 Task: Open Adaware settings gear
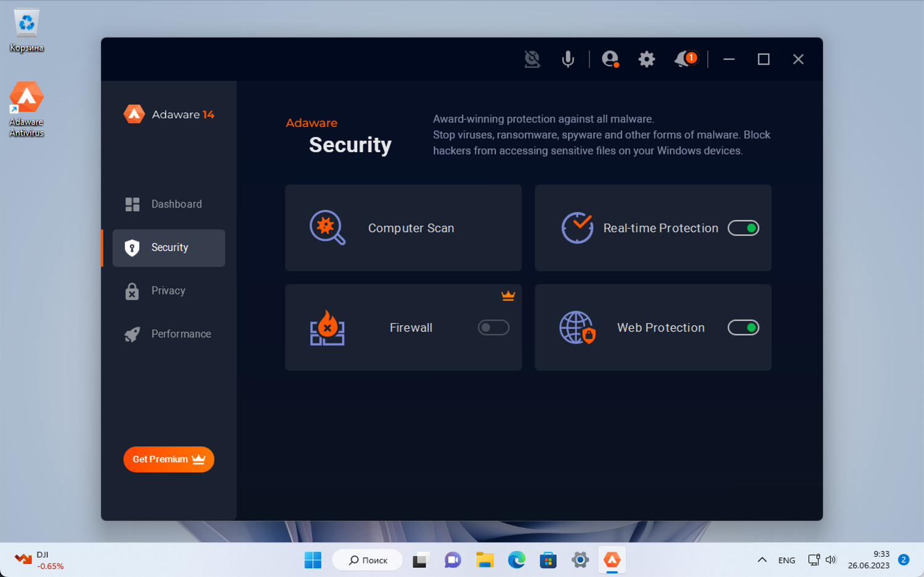(646, 59)
